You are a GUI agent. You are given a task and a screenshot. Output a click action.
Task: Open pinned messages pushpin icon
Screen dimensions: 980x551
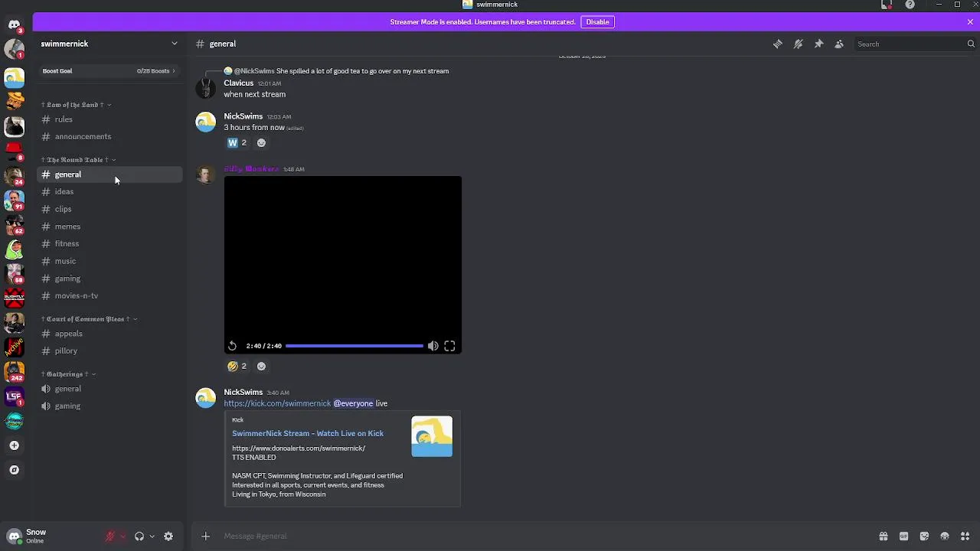point(818,44)
